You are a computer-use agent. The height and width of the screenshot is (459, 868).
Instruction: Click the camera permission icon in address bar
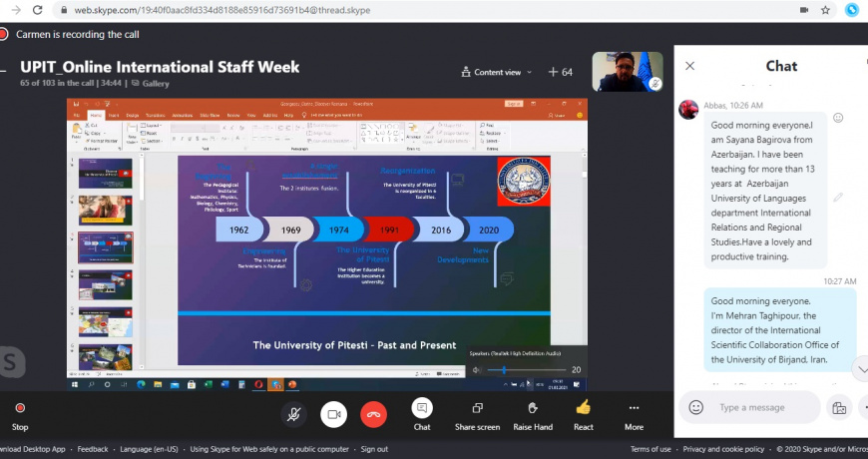click(804, 10)
